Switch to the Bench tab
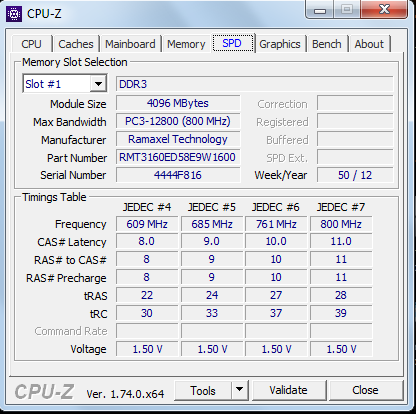This screenshot has height=414, width=416. coord(327,44)
